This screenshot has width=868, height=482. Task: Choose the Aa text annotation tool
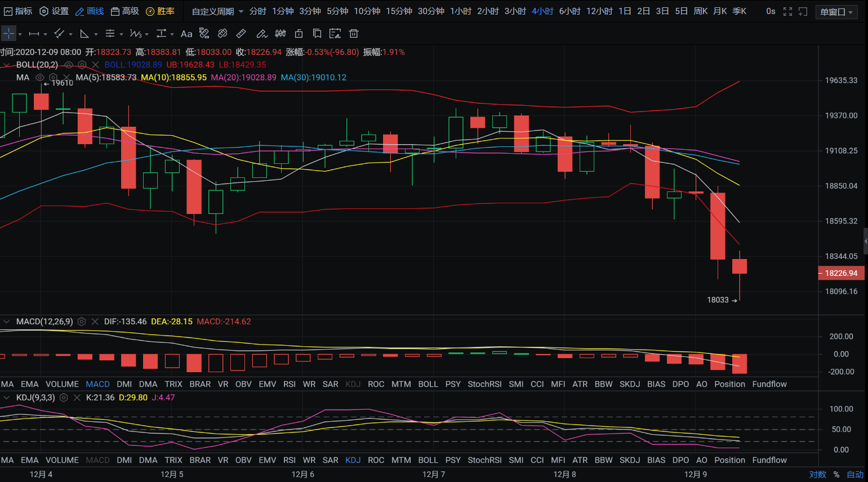click(x=186, y=34)
